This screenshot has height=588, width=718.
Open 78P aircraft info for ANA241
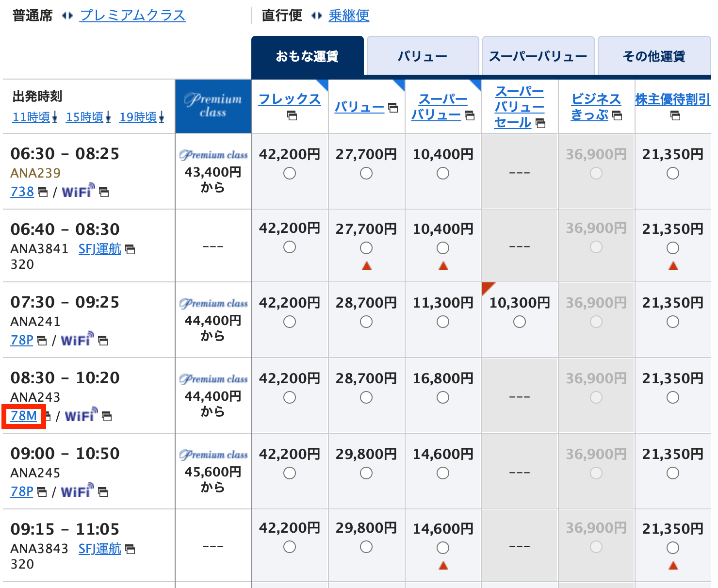point(22,340)
